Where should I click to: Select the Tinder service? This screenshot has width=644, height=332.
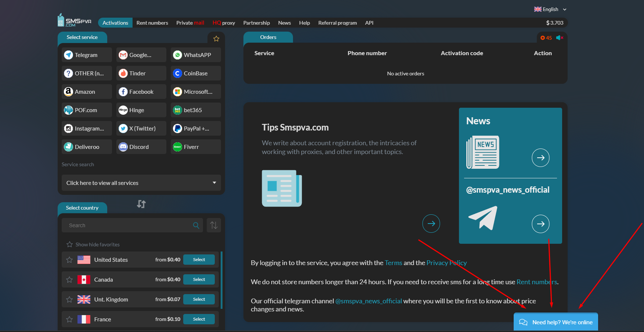click(141, 73)
